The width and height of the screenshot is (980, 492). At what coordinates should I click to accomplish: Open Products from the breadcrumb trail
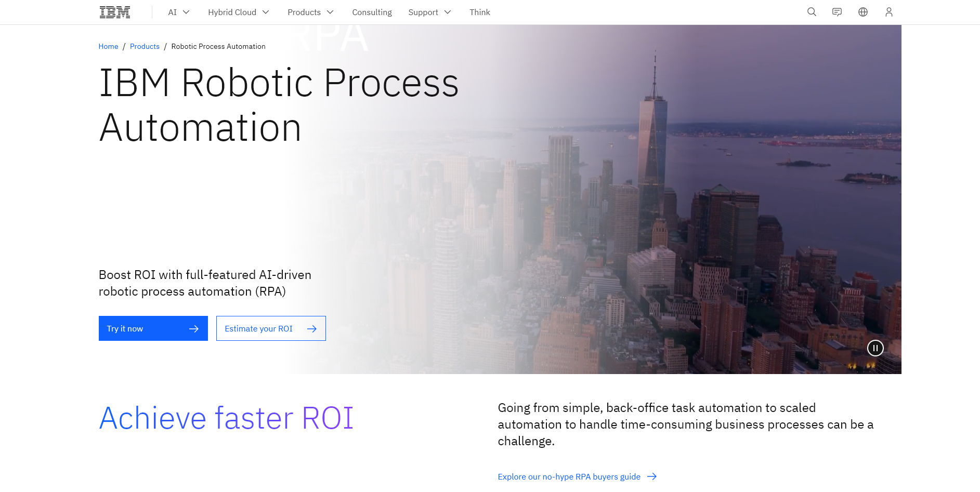[x=145, y=46]
